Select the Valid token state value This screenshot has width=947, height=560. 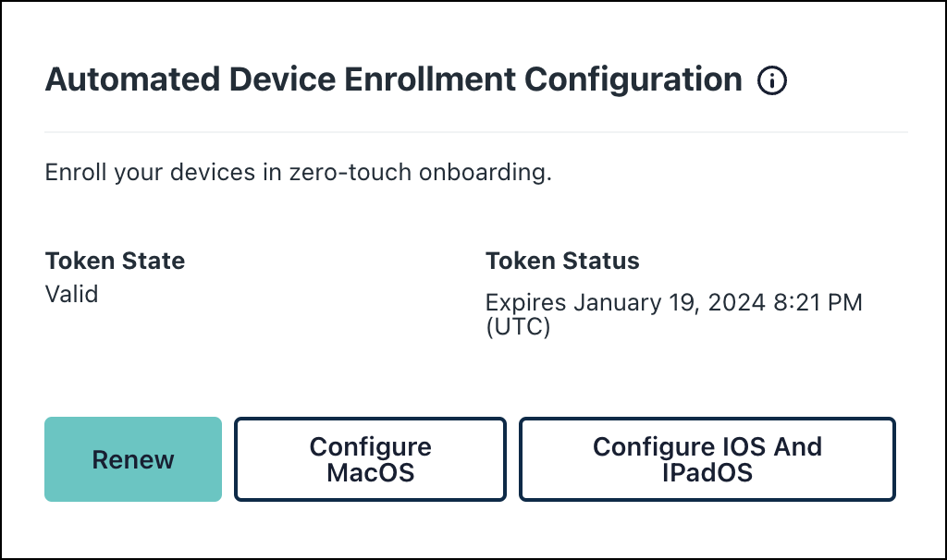tap(71, 294)
